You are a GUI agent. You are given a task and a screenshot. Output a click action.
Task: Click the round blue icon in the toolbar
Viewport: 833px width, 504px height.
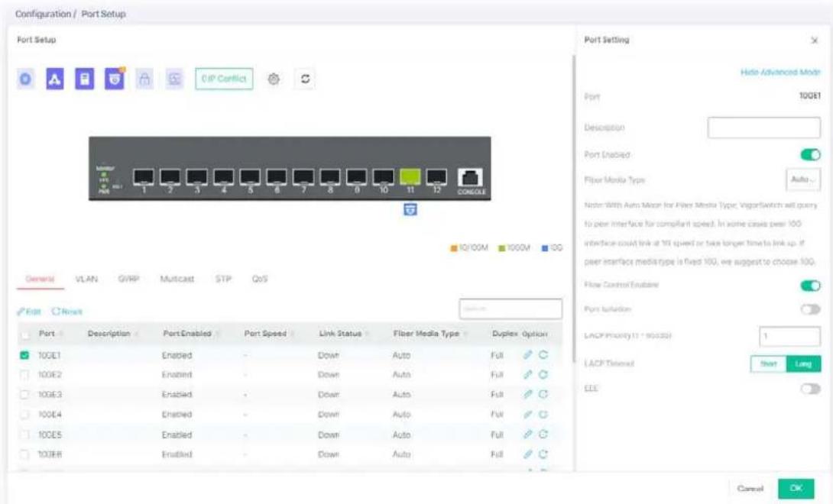pyautogui.click(x=25, y=79)
